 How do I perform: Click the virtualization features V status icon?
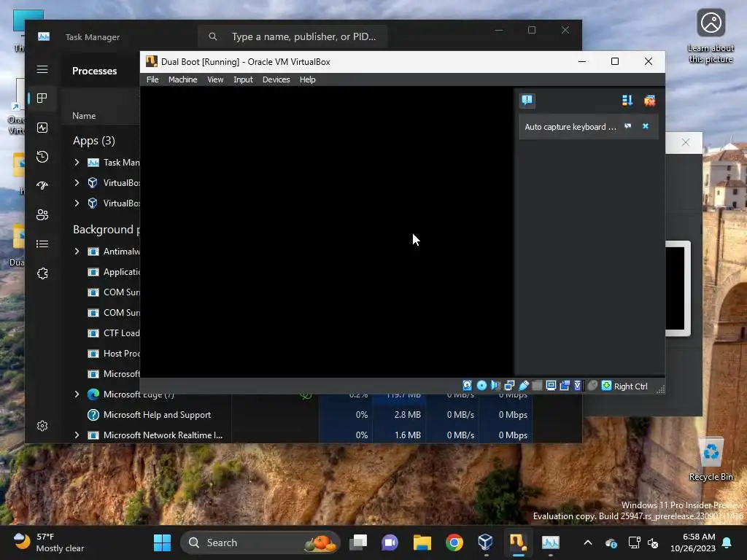tap(578, 385)
